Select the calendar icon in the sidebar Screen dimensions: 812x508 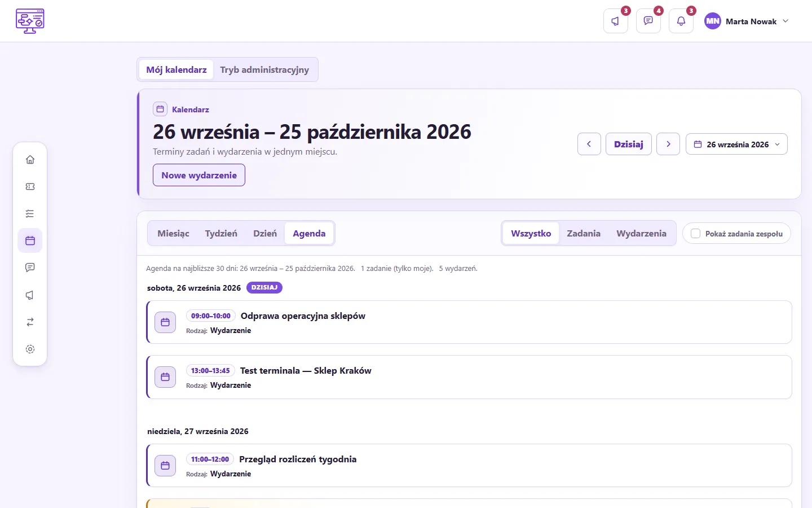[30, 241]
